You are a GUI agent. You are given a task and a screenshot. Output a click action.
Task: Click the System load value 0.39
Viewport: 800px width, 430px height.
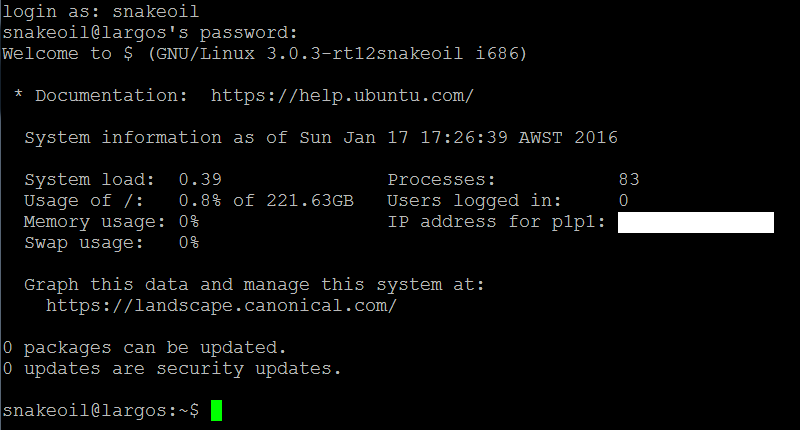pyautogui.click(x=200, y=180)
